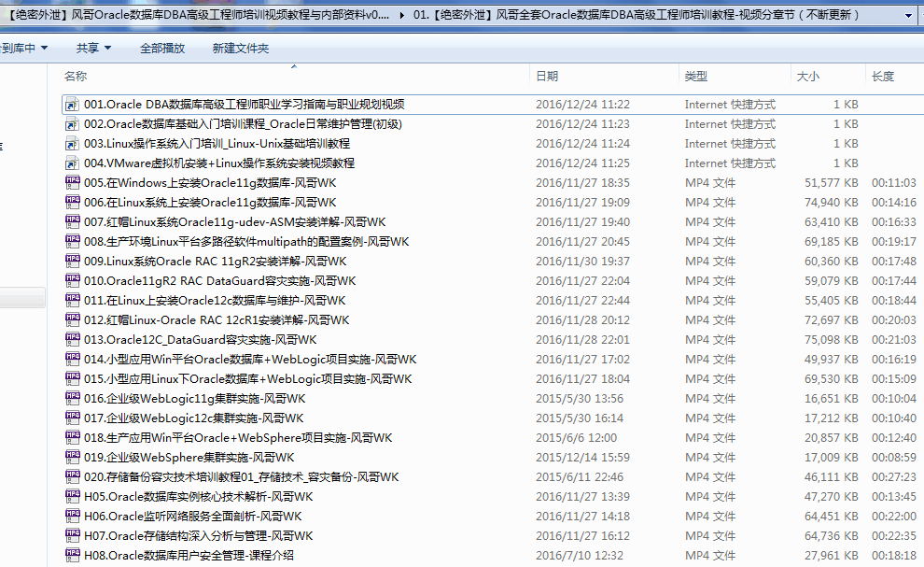
Task: Click parent folder breadcrumb 风哥Oracle数据库DBA...内部资料
Action: coord(198,15)
